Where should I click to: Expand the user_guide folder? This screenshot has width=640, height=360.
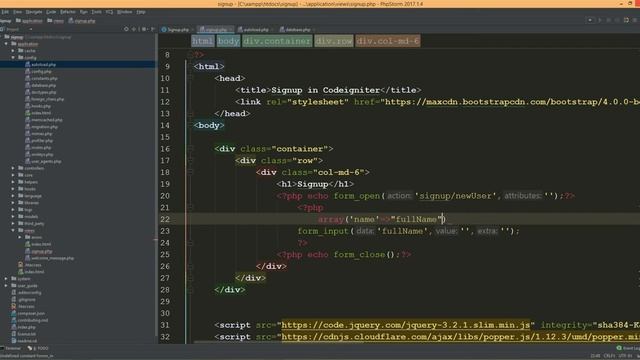coord(6,286)
